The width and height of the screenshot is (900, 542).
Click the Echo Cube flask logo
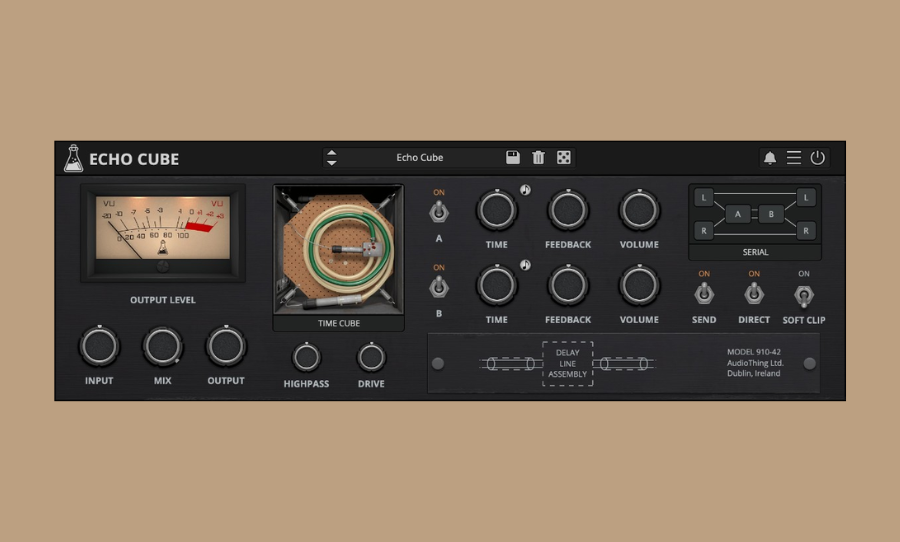coord(73,158)
